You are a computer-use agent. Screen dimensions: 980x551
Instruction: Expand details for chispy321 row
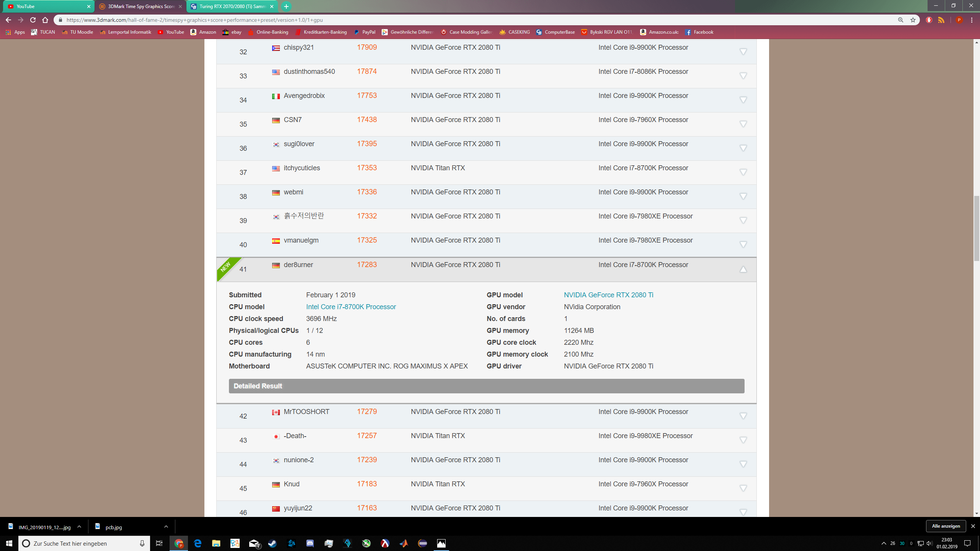743,52
